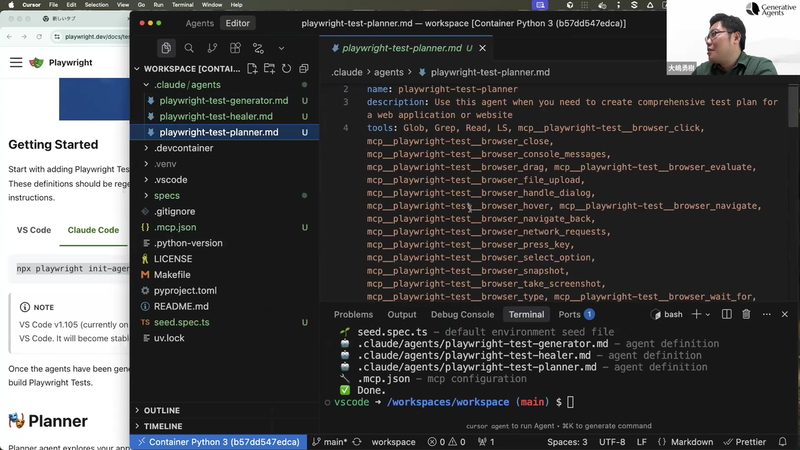The image size is (800, 450).
Task: Open terminal panel more actions menu
Action: [x=766, y=314]
